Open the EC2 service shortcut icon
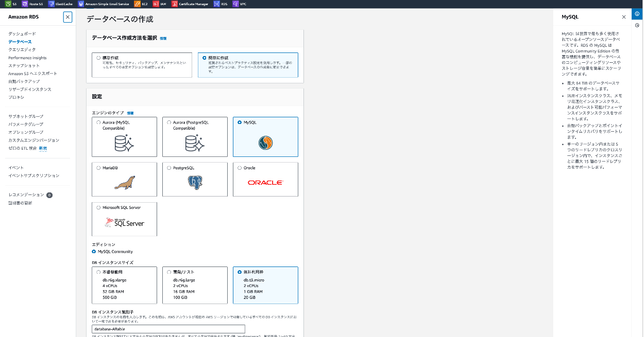644x337 pixels. tap(137, 4)
